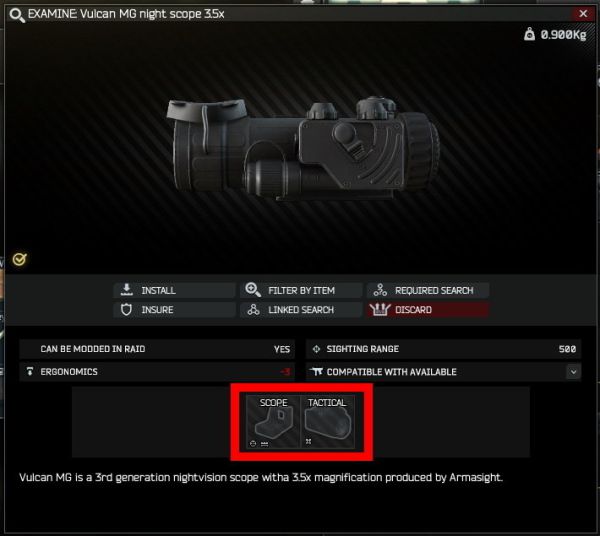Select the Scope mod slot
600x536 pixels.
click(x=273, y=422)
